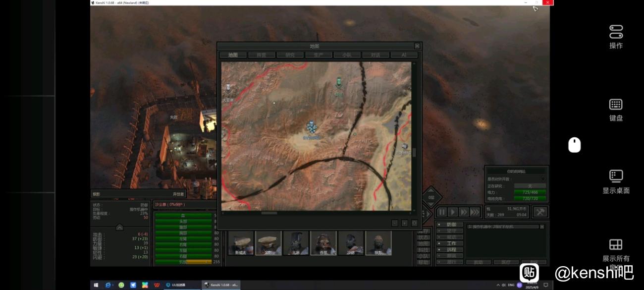Set double-speed with the fast-forward button
The height and width of the screenshot is (290, 644).
point(464,212)
